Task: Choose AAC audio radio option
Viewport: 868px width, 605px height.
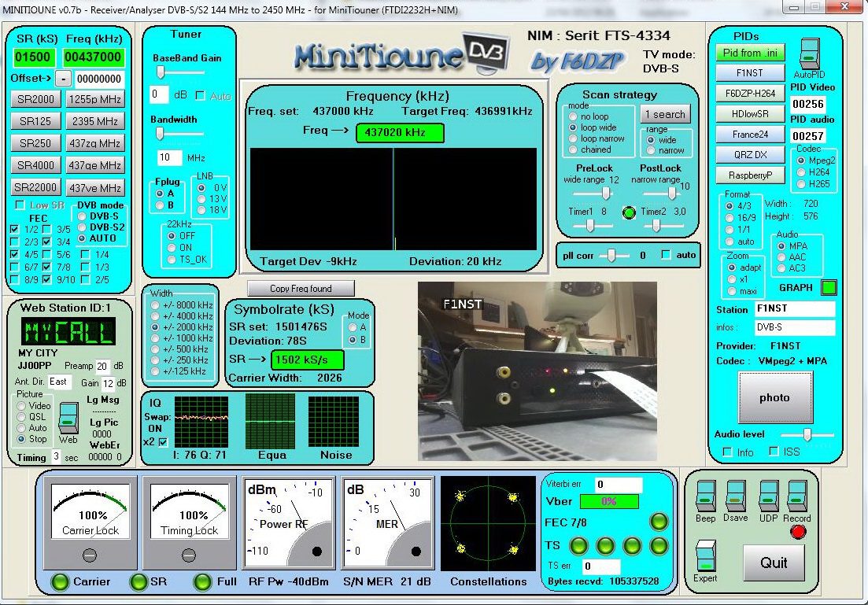Action: coord(781,257)
